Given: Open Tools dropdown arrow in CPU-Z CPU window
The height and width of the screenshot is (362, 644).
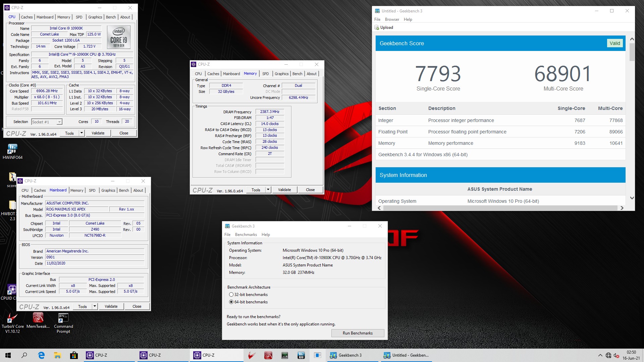Looking at the screenshot, I should point(82,133).
